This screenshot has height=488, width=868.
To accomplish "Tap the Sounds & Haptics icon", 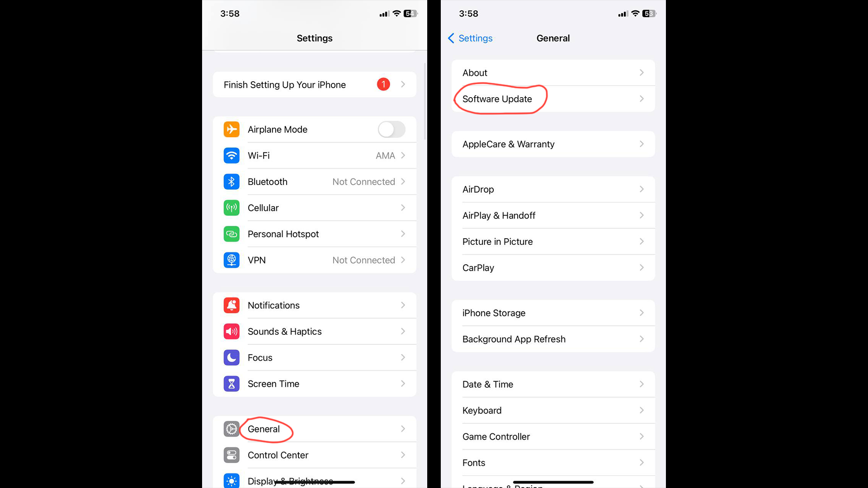I will (x=231, y=331).
